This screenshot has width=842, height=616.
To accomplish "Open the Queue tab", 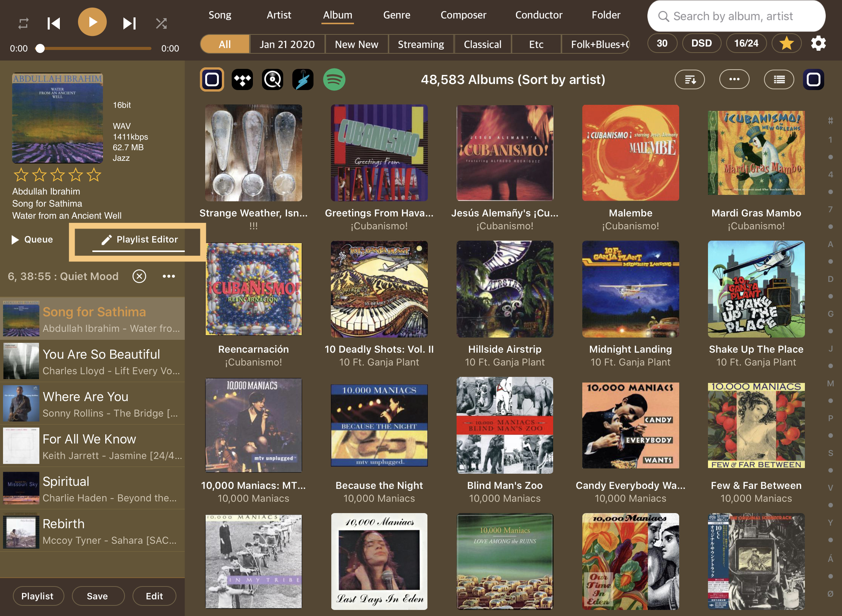I will click(x=33, y=240).
